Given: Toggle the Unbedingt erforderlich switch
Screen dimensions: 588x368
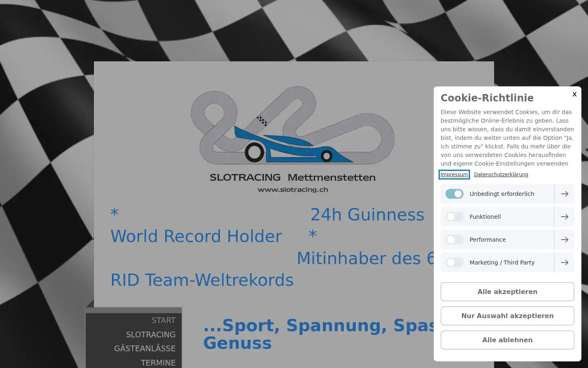Looking at the screenshot, I should (454, 194).
